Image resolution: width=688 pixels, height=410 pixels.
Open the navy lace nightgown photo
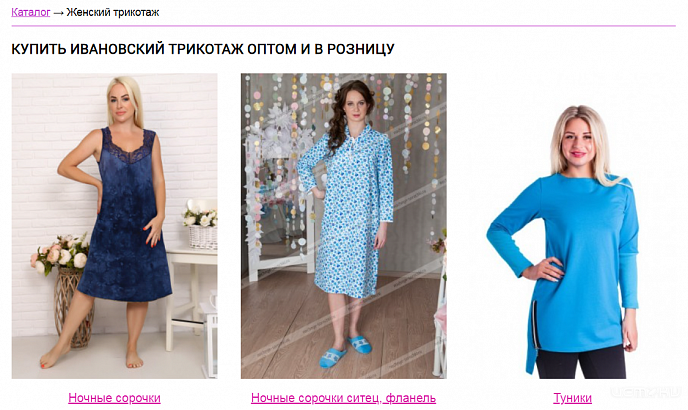115,226
